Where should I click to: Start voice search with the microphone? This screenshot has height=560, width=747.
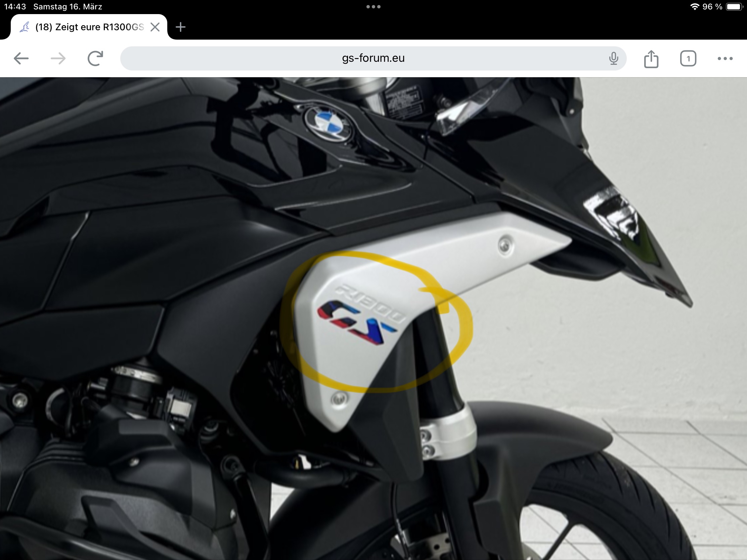click(x=614, y=58)
